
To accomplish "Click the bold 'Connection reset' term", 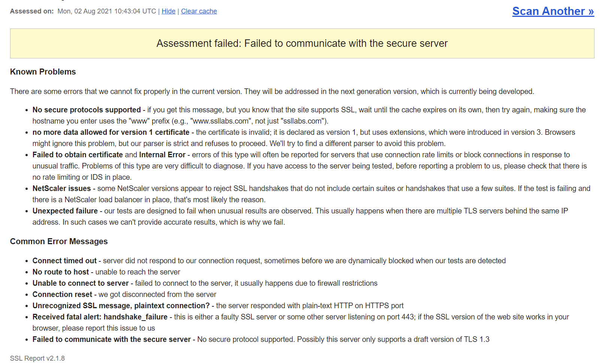I will pos(62,294).
